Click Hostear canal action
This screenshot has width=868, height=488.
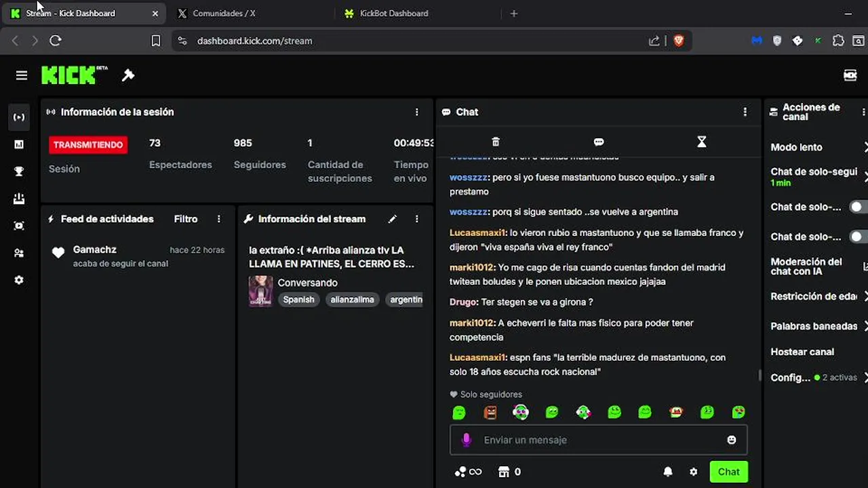coord(802,352)
